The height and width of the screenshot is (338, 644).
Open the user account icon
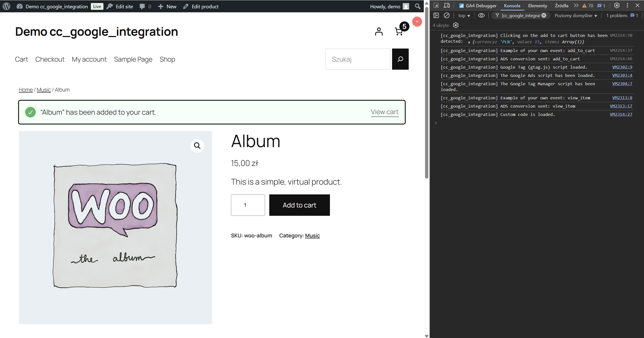click(379, 32)
